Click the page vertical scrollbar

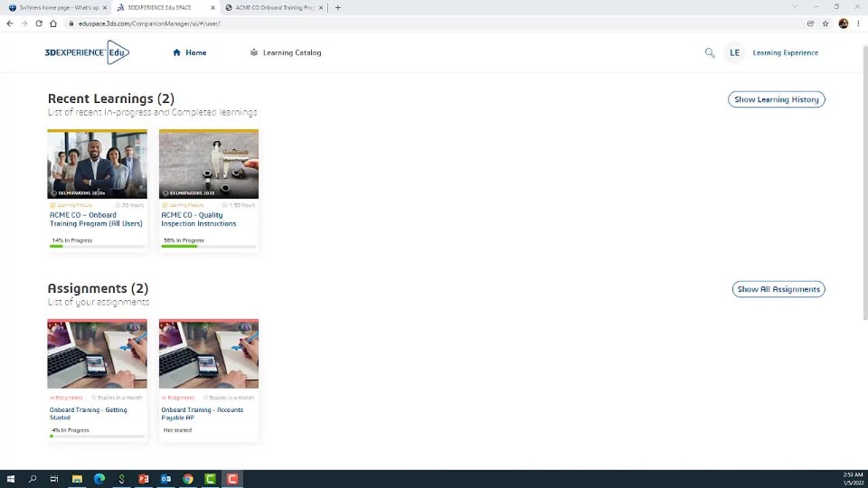coord(864,183)
